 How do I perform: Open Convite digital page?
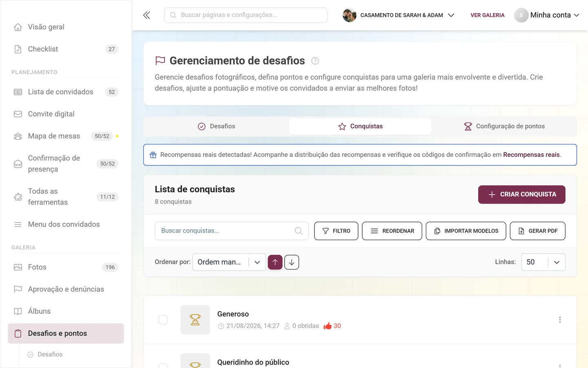(x=66, y=114)
